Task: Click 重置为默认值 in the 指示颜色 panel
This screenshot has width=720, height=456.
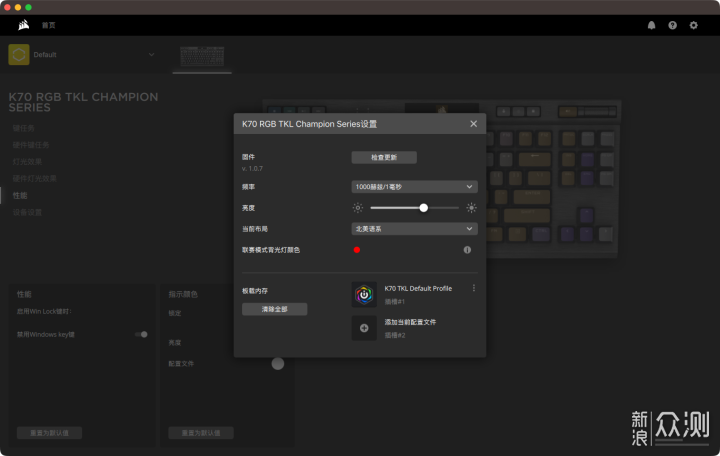Action: coord(201,433)
